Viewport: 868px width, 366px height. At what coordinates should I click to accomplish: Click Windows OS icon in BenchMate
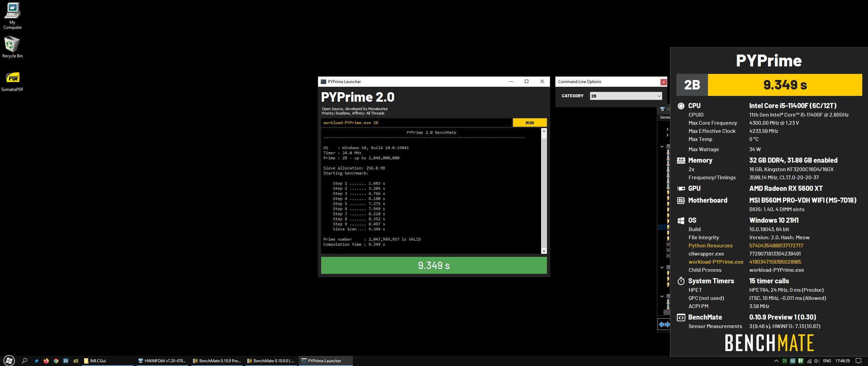[681, 220]
